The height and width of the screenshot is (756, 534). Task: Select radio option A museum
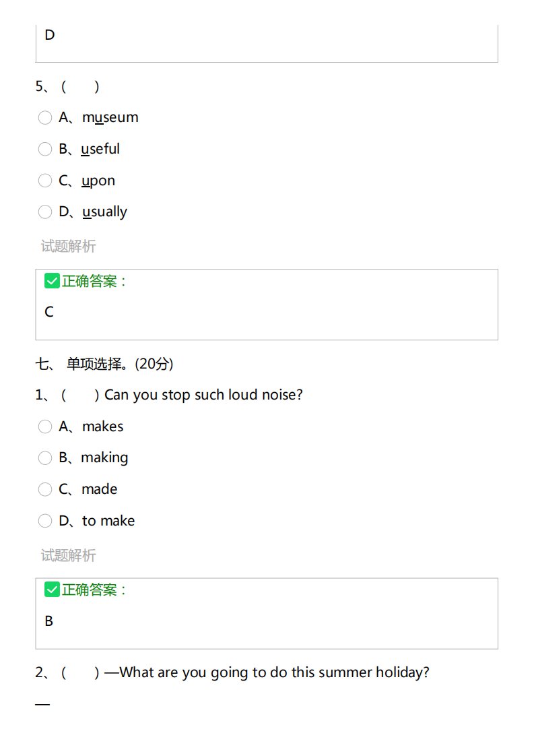45,118
